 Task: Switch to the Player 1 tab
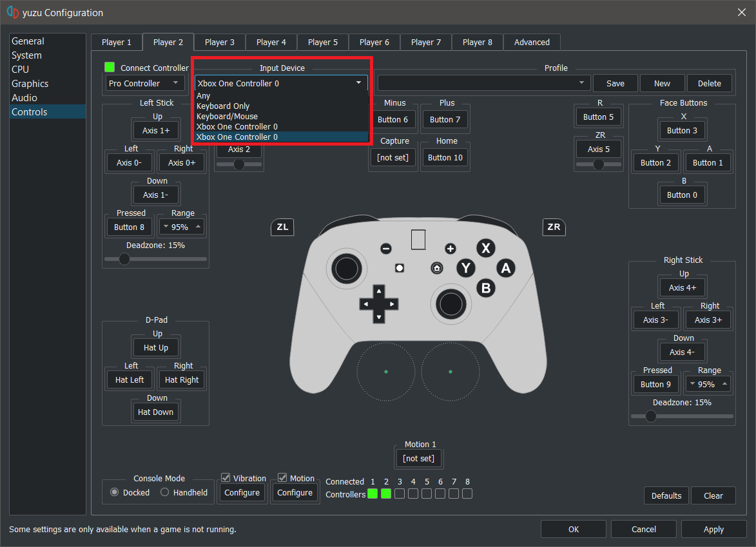[x=116, y=43]
